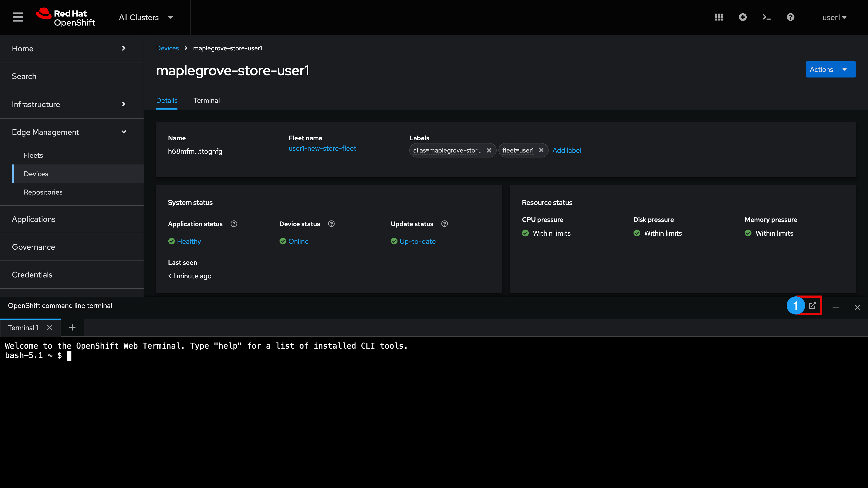The width and height of the screenshot is (868, 488).
Task: Collapse the Edge Management section
Action: coord(72,132)
